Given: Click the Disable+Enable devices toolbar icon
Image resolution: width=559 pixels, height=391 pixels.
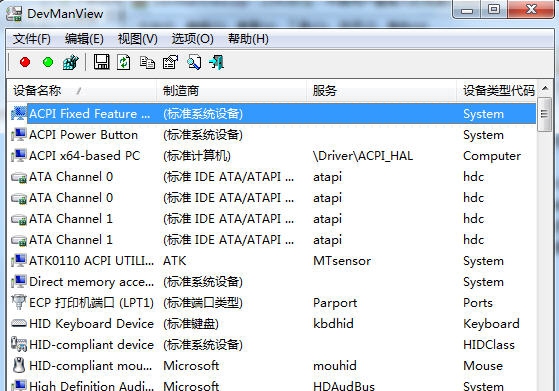Looking at the screenshot, I should click(71, 62).
